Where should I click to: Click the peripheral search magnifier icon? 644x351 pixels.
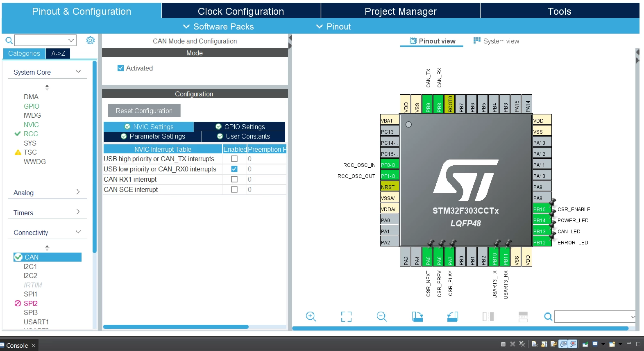pyautogui.click(x=9, y=40)
